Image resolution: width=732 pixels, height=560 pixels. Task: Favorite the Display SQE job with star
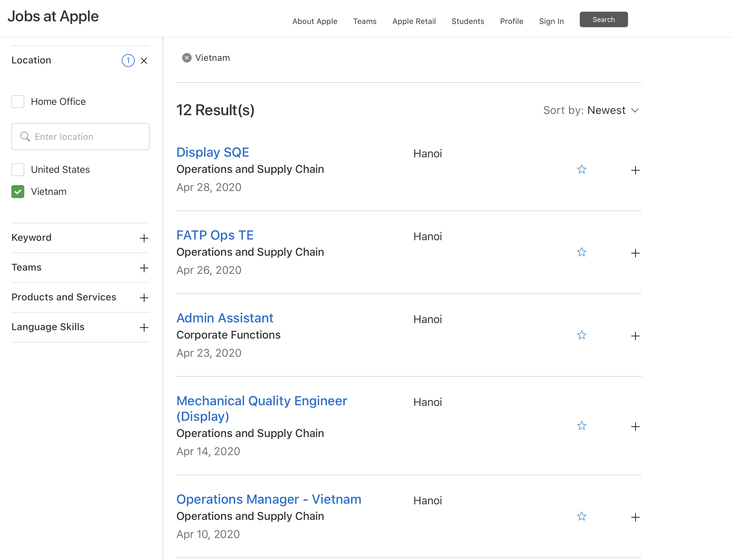(582, 169)
